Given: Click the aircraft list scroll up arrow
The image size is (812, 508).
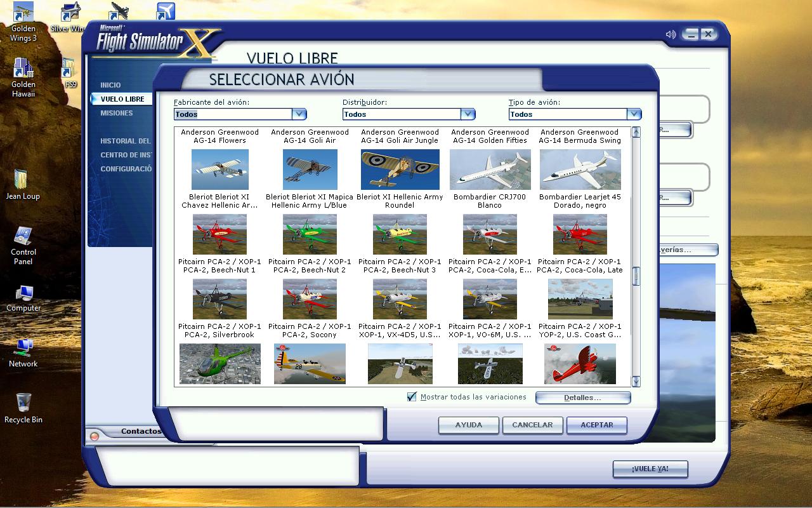Looking at the screenshot, I should tap(636, 132).
